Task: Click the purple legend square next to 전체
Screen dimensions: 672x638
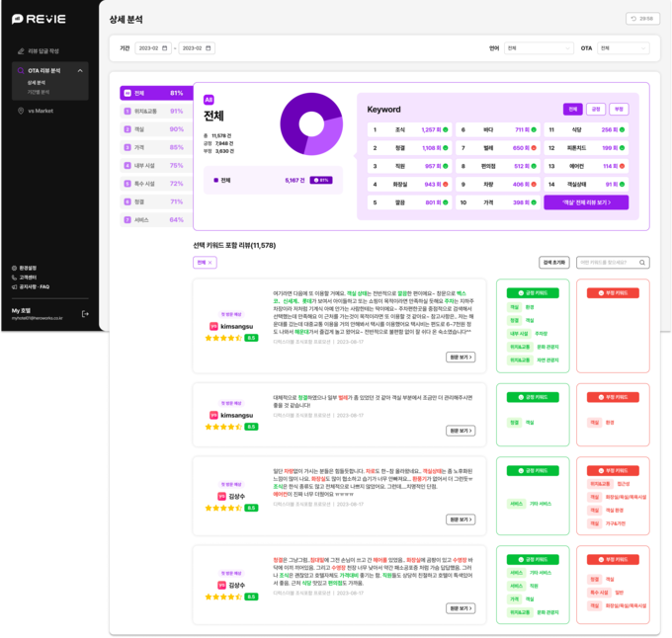Action: point(216,181)
